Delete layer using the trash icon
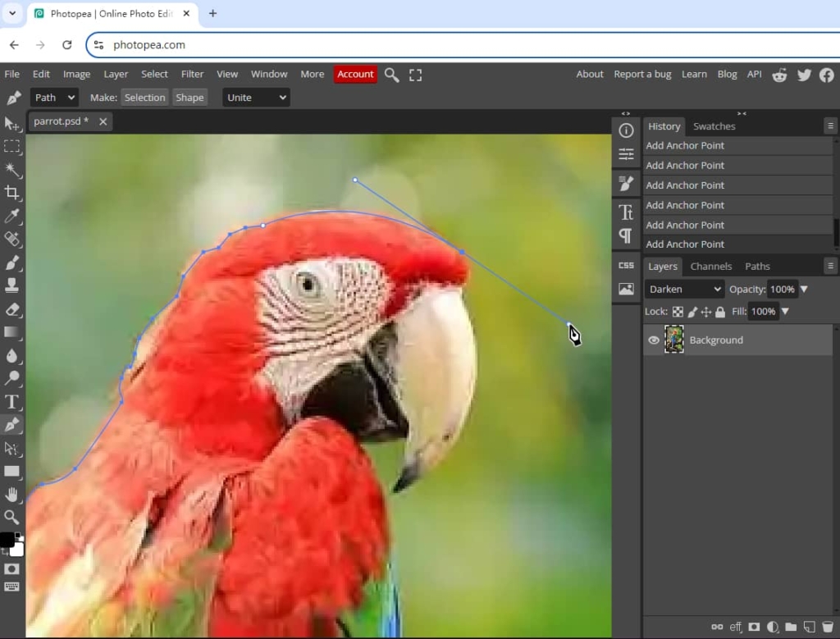Viewport: 840px width, 639px height. tap(828, 628)
